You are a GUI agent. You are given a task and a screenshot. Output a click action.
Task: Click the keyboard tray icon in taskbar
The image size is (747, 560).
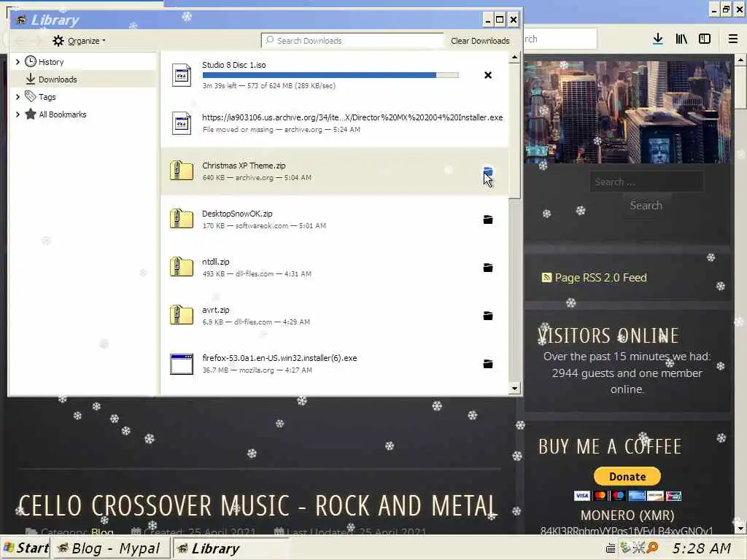[611, 548]
